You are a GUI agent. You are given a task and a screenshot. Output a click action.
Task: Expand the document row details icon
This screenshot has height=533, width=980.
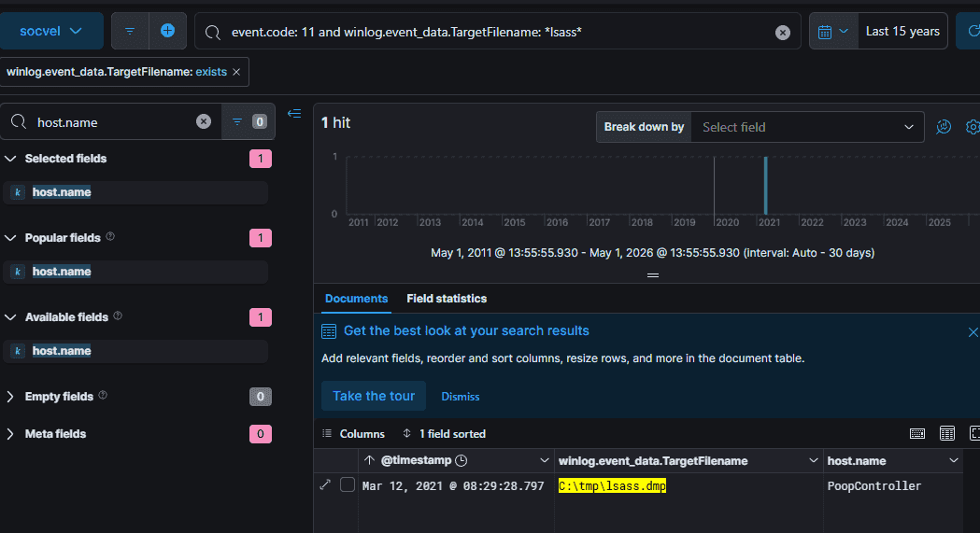click(x=325, y=485)
